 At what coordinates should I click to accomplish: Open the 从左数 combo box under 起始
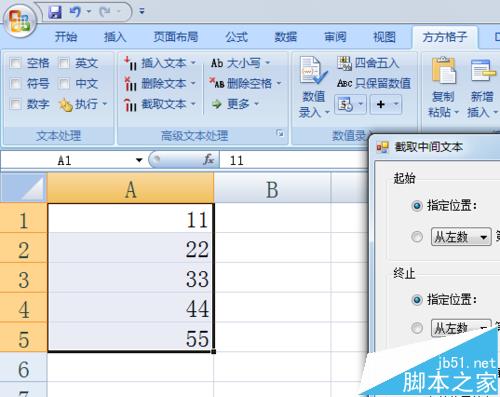tap(461, 237)
